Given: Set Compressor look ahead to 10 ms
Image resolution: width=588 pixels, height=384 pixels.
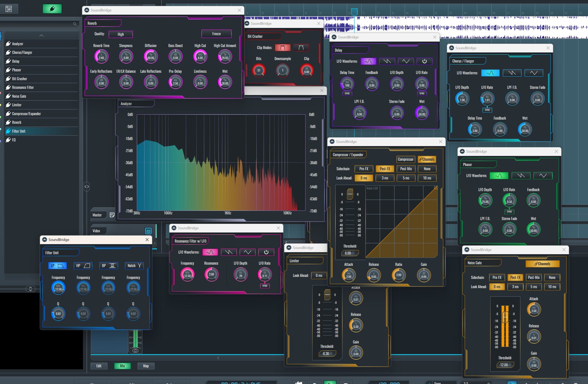Looking at the screenshot, I should click(427, 178).
